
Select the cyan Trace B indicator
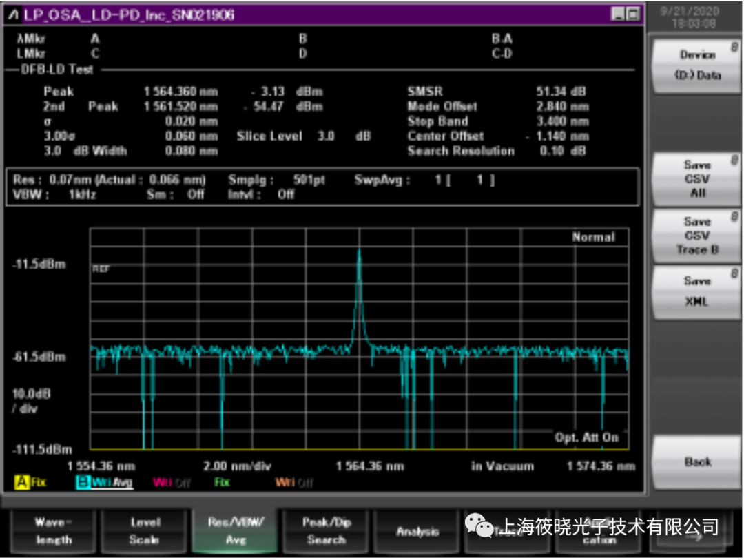point(83,483)
